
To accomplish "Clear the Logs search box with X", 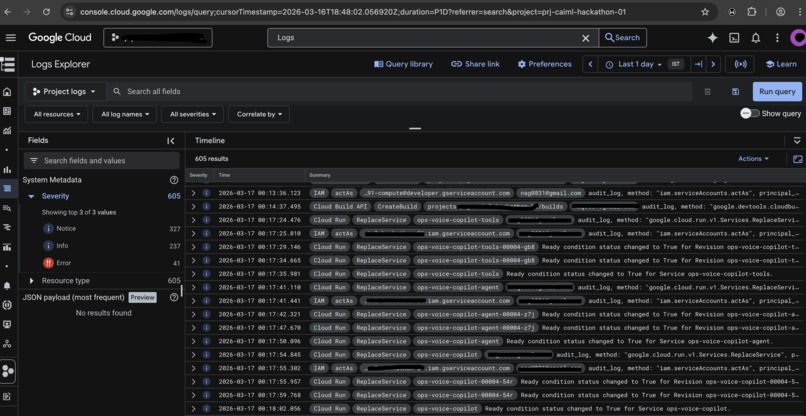I will pos(585,38).
